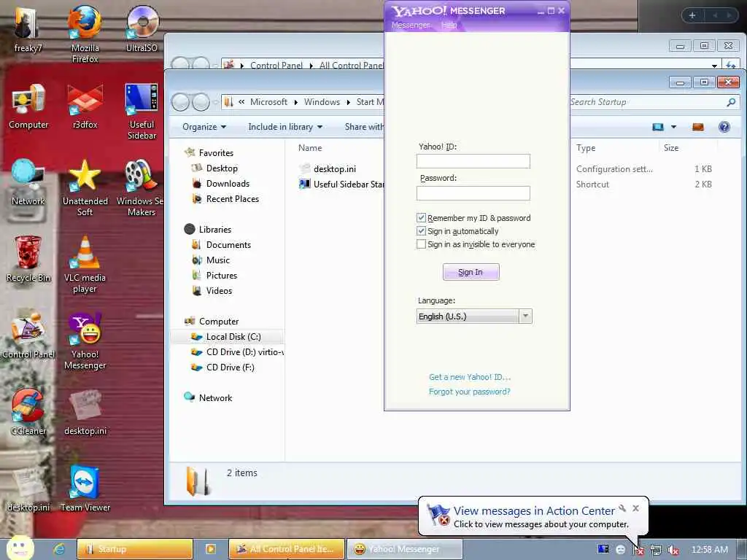Click the taskbar clock showing 12:58 AM

coord(709,550)
